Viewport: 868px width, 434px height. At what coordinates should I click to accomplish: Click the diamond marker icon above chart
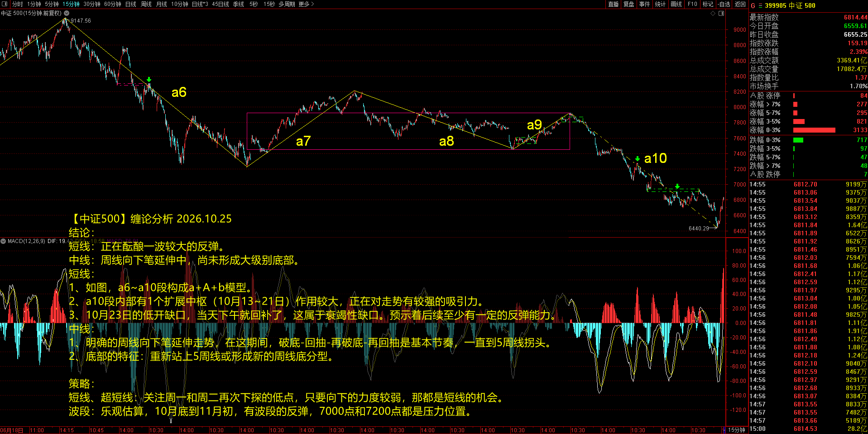tap(713, 13)
